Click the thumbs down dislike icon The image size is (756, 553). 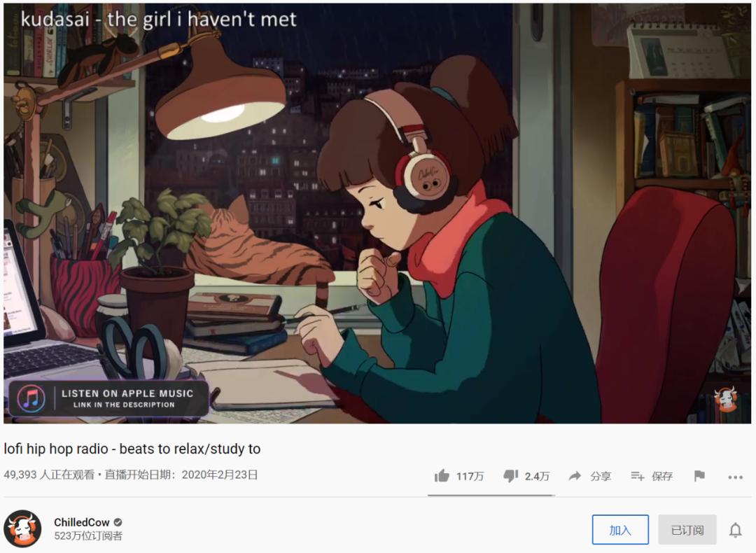(x=510, y=476)
